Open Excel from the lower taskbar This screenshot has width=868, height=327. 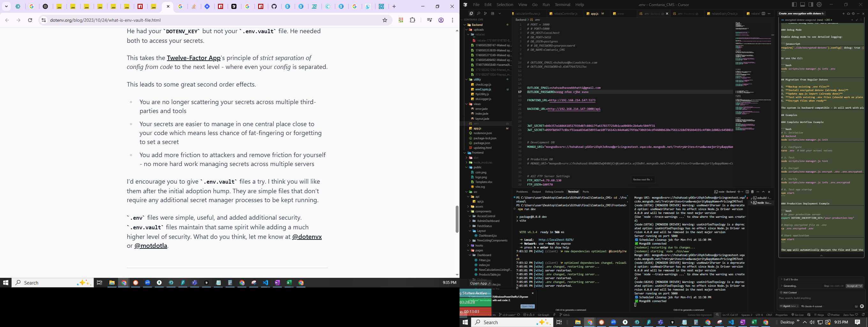pos(754,322)
